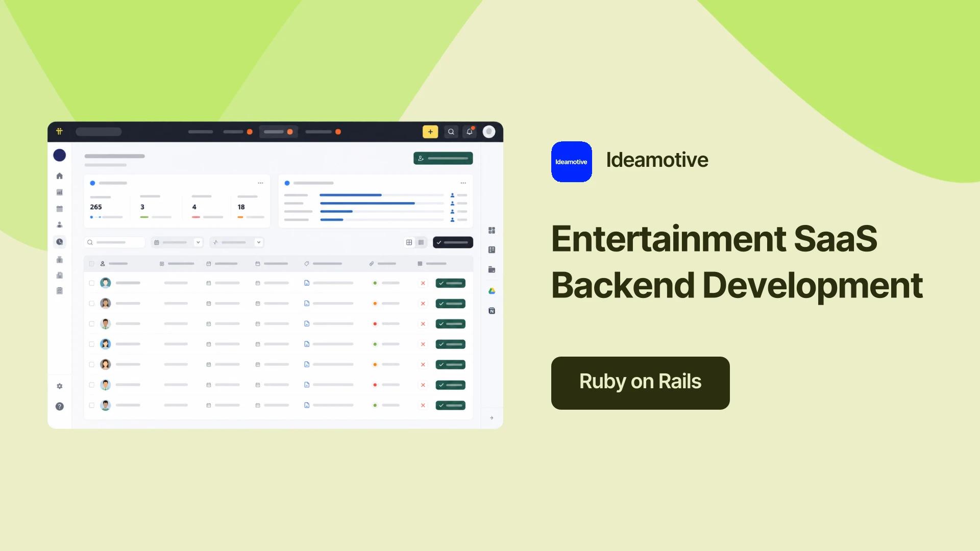Tick the checkbox in the seventh table row

pos(92,406)
